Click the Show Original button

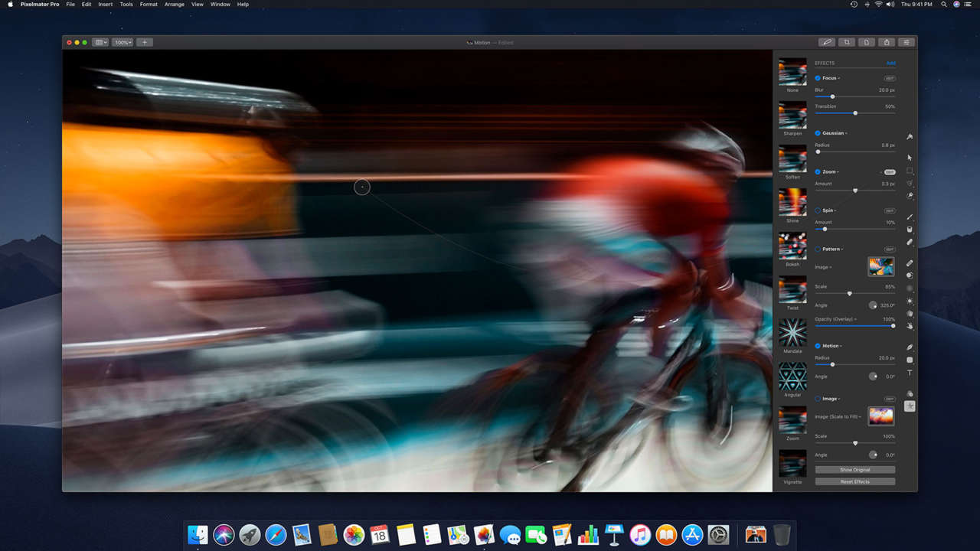click(x=854, y=470)
